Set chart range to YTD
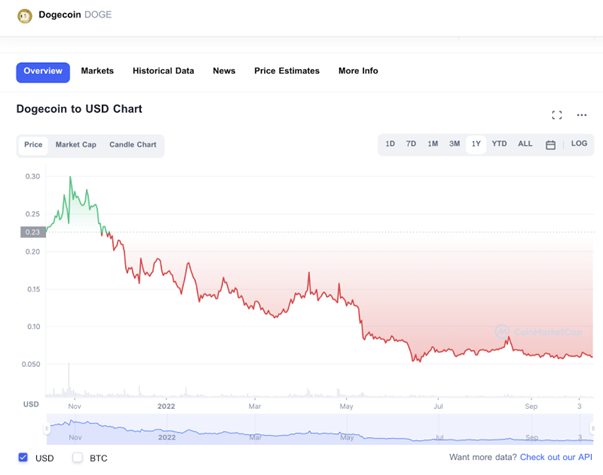603x475 pixels. [x=499, y=143]
